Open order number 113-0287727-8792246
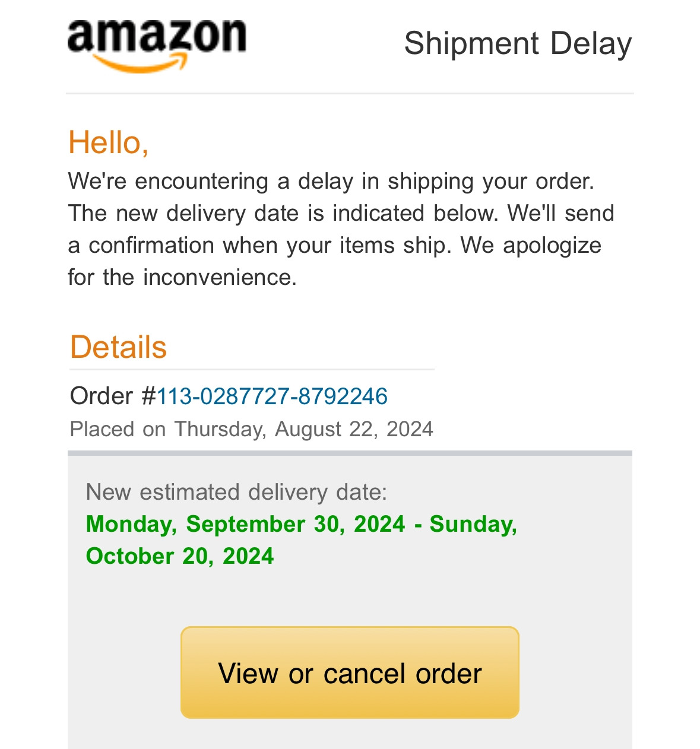The height and width of the screenshot is (749, 700). pyautogui.click(x=272, y=396)
